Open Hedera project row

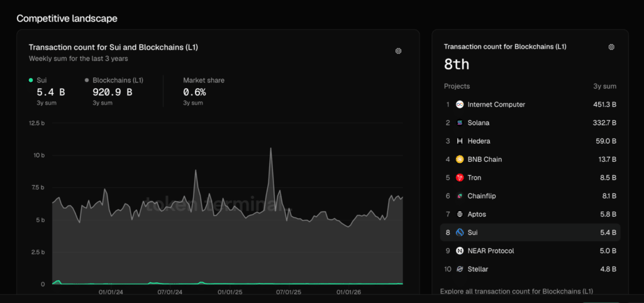pyautogui.click(x=530, y=141)
